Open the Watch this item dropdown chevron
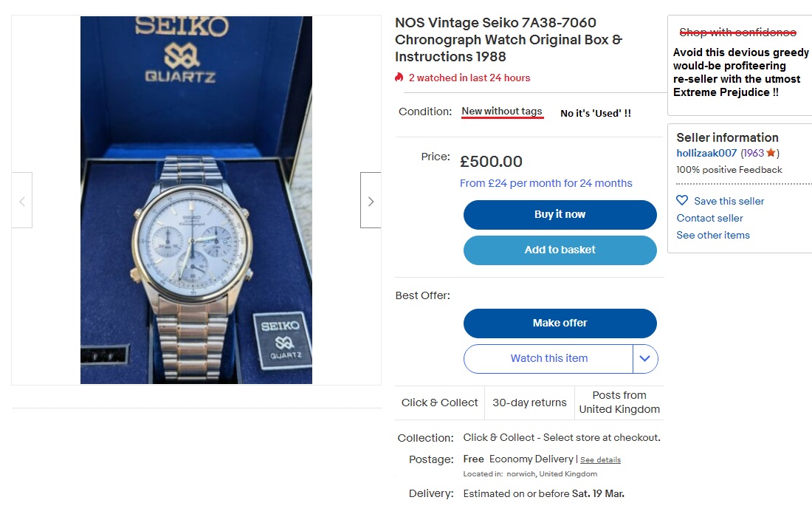 coord(644,358)
